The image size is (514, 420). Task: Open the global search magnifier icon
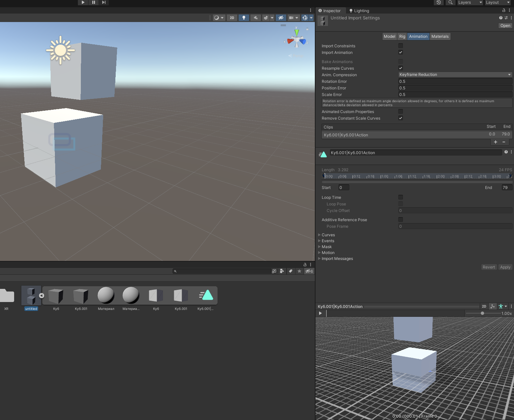point(451,2)
